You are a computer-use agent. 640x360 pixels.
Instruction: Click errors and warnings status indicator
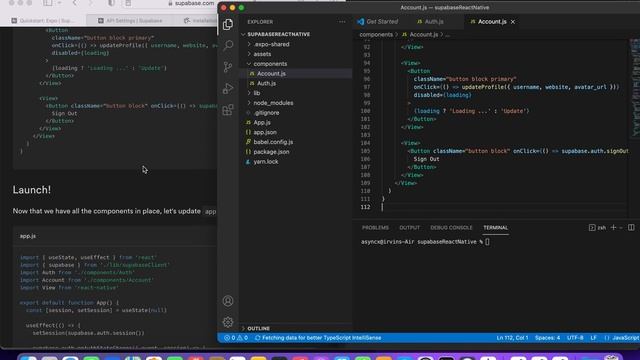click(x=236, y=338)
